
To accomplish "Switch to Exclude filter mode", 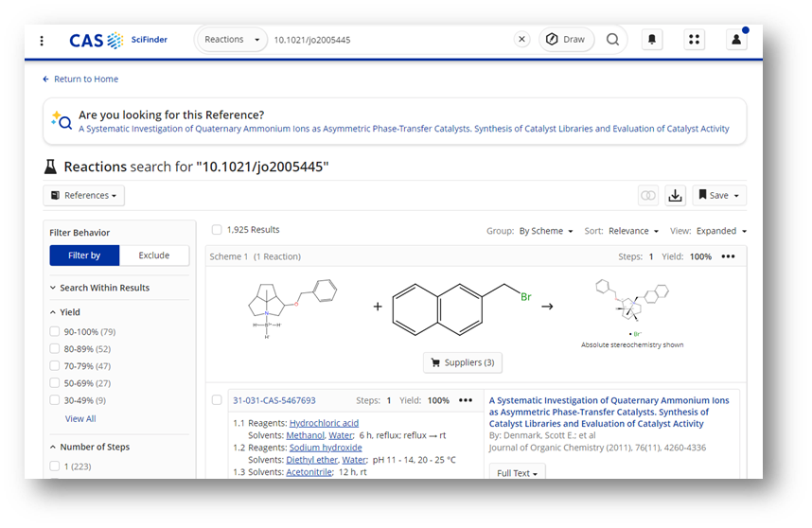I will pos(154,255).
